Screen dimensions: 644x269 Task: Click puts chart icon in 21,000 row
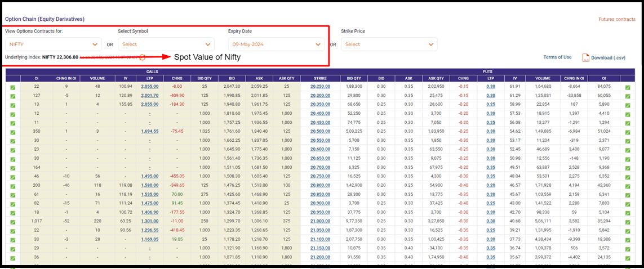629,221
